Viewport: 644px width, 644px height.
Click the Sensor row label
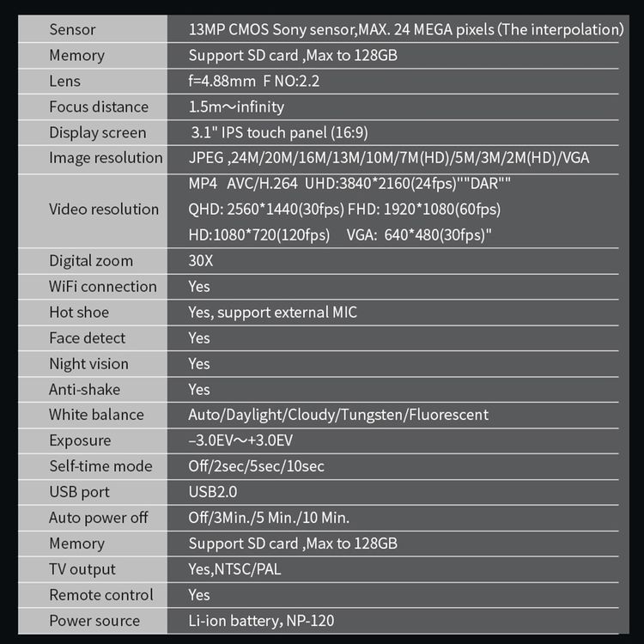pyautogui.click(x=72, y=29)
